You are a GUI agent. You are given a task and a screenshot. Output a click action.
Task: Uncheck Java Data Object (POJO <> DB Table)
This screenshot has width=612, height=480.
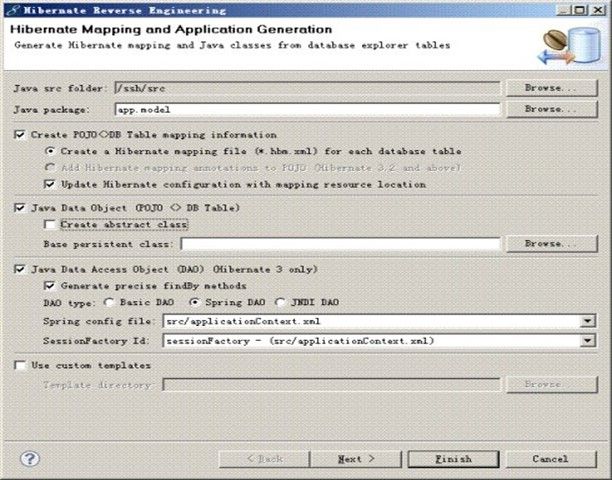[x=20, y=208]
